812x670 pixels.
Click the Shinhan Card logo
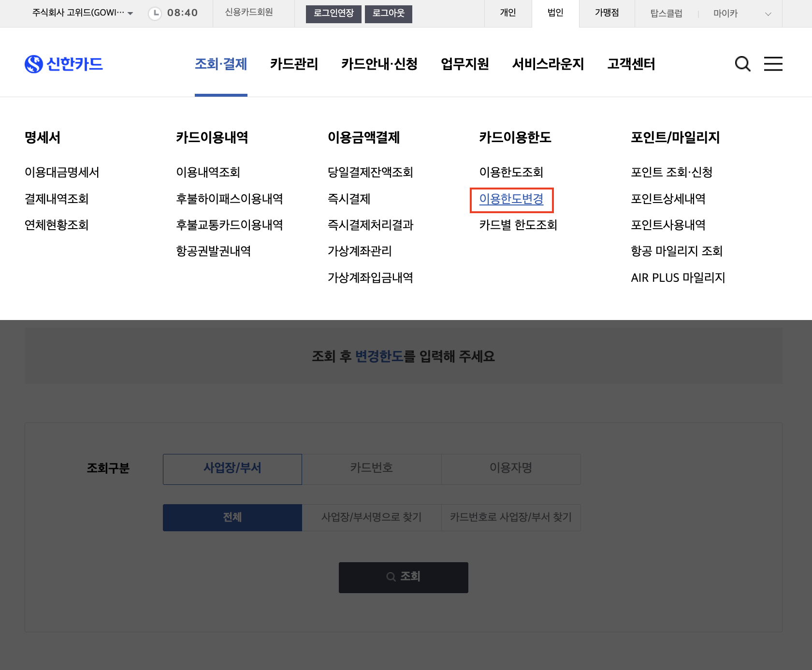(x=63, y=63)
